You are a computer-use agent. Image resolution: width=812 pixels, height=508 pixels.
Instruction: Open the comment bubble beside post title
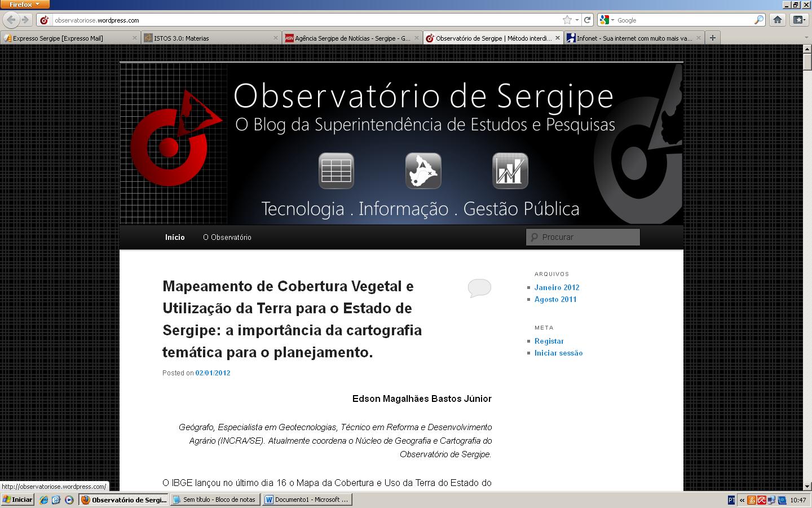(x=479, y=288)
